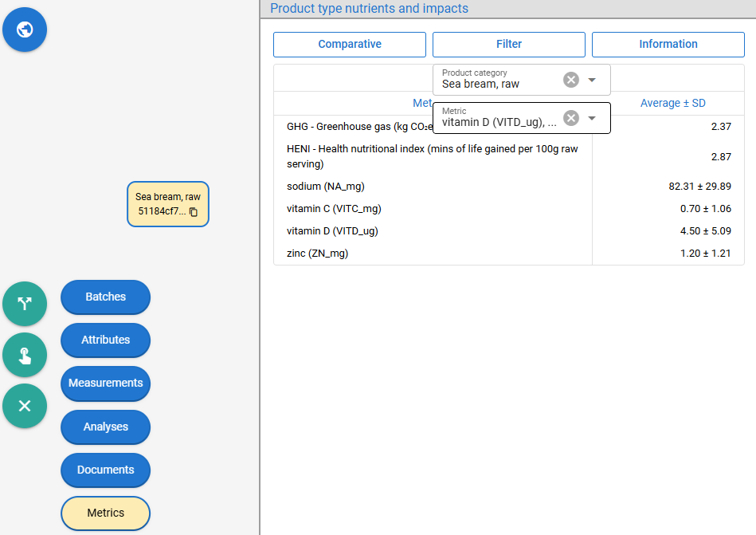Image resolution: width=756 pixels, height=535 pixels.
Task: Select the vitamin D (VITD_ug) row
Action: [x=509, y=231]
